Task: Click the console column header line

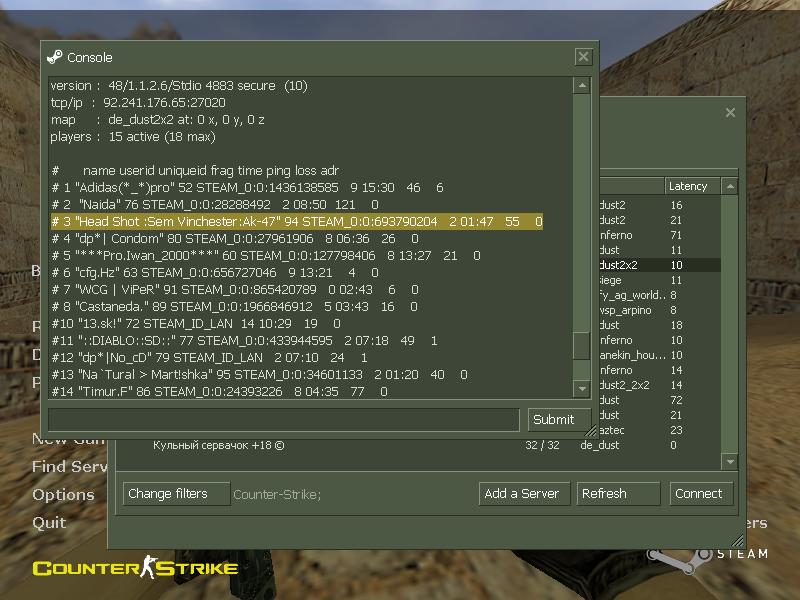Action: pyautogui.click(x=195, y=170)
